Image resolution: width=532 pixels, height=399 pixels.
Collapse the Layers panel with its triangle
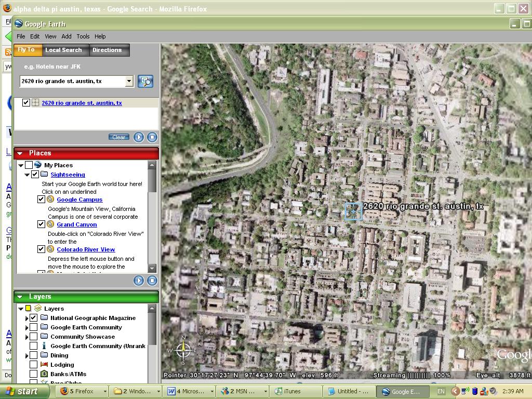(20, 297)
